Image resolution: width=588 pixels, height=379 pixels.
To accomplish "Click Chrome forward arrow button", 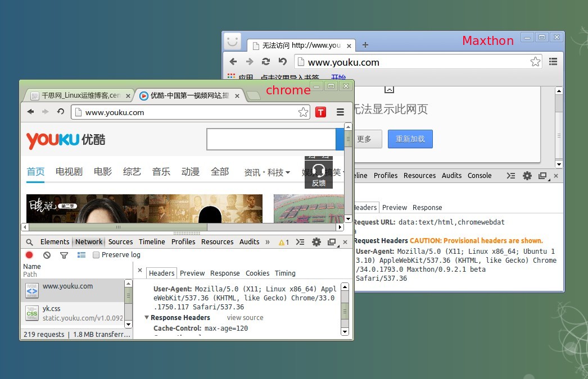I will [46, 112].
